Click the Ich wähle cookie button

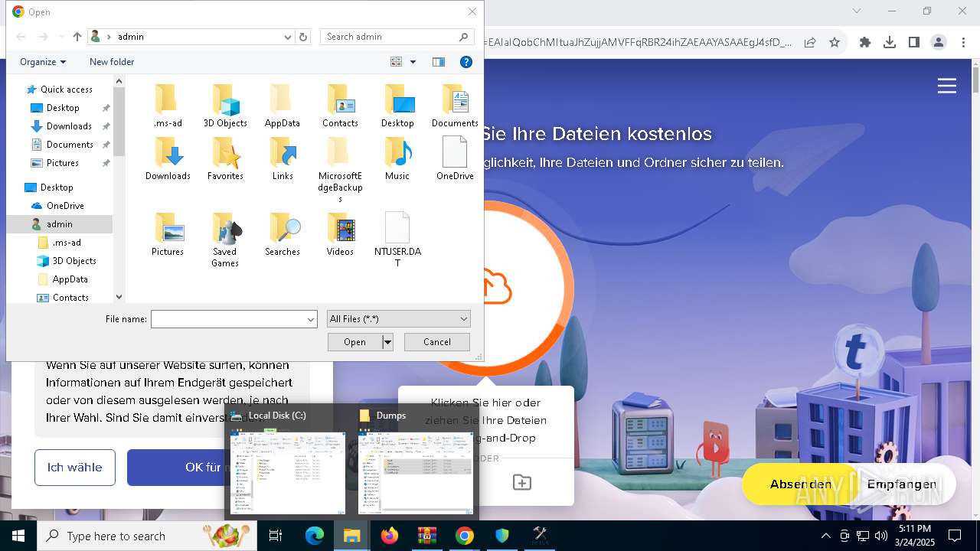pyautogui.click(x=74, y=467)
